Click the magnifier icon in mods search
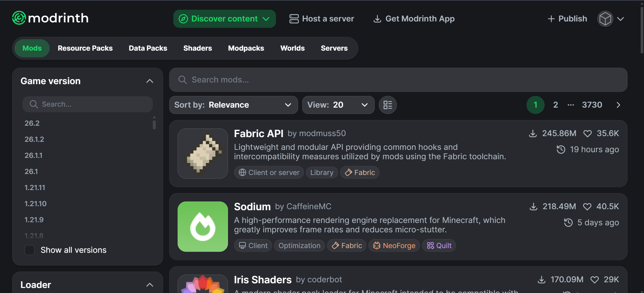The image size is (644, 293). [182, 80]
